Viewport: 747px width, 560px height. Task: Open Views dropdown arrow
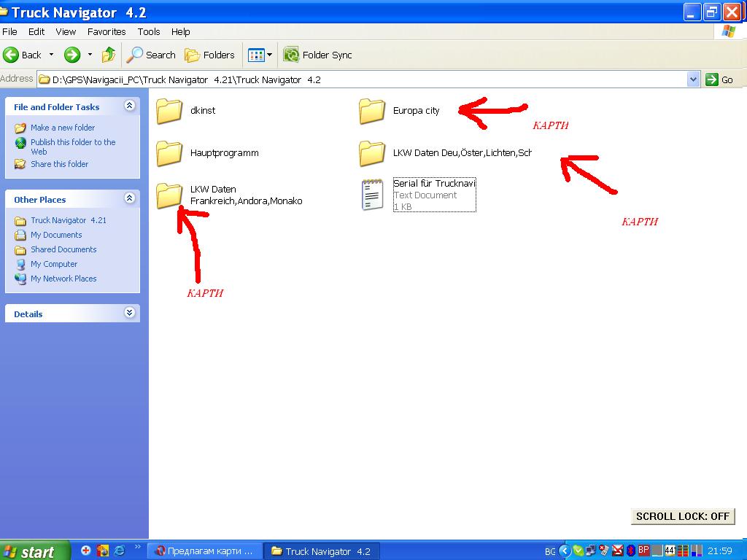tap(270, 55)
